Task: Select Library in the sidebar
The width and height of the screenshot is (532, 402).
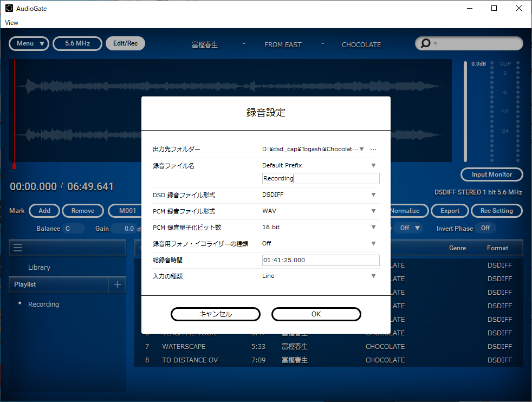Action: [40, 267]
